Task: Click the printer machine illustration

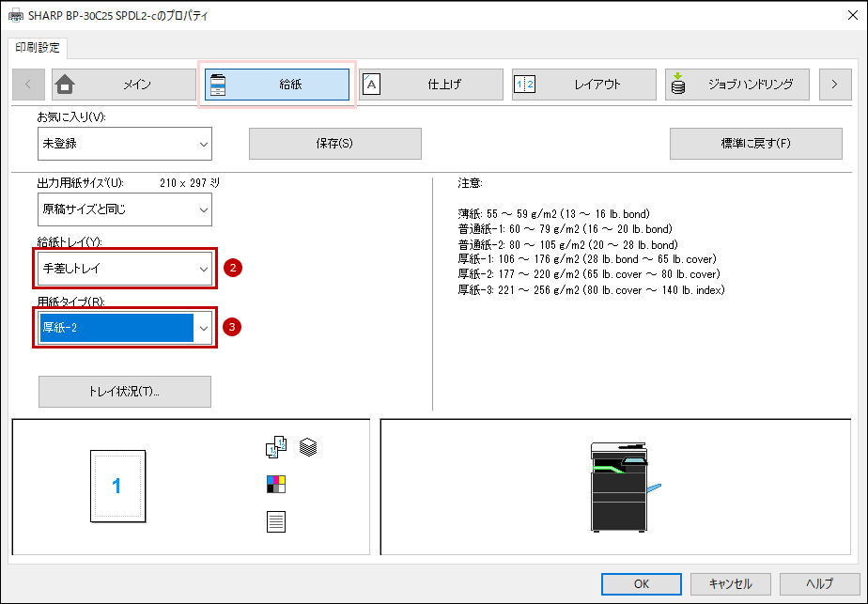Action: (x=625, y=488)
